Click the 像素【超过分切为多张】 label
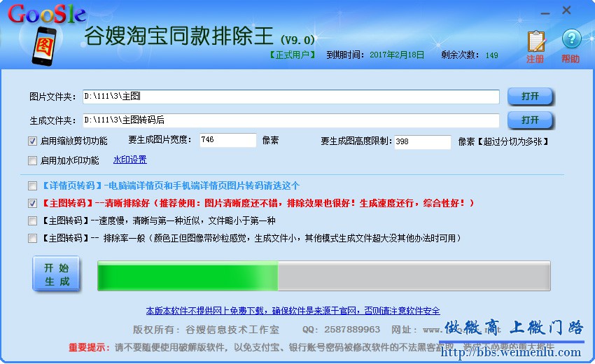This screenshot has width=595, height=364. click(x=503, y=142)
